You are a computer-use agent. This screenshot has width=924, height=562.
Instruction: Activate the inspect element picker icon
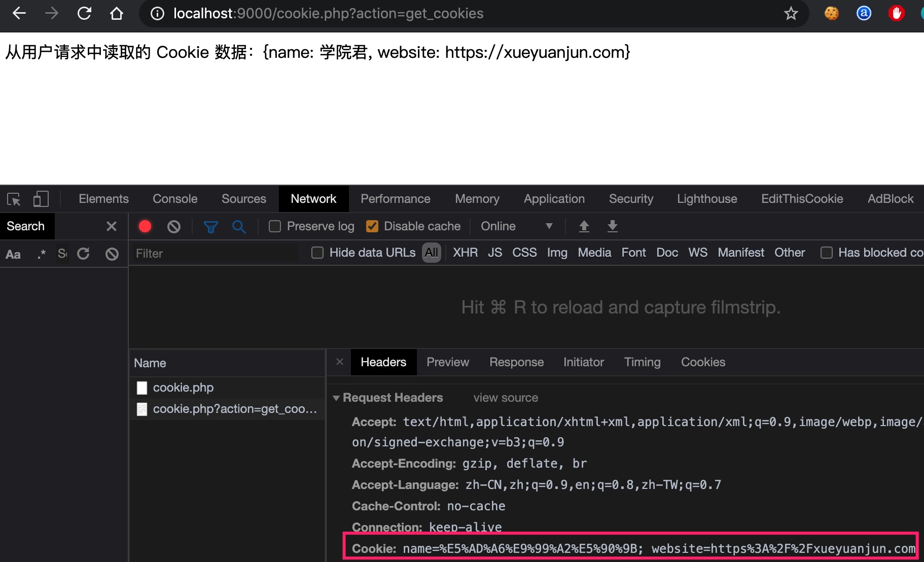(x=14, y=199)
